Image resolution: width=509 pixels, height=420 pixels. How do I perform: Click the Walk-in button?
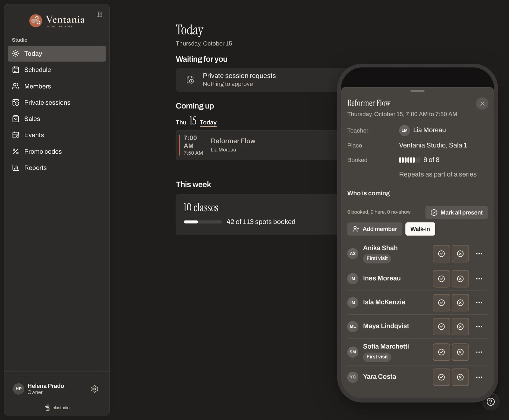(x=420, y=229)
